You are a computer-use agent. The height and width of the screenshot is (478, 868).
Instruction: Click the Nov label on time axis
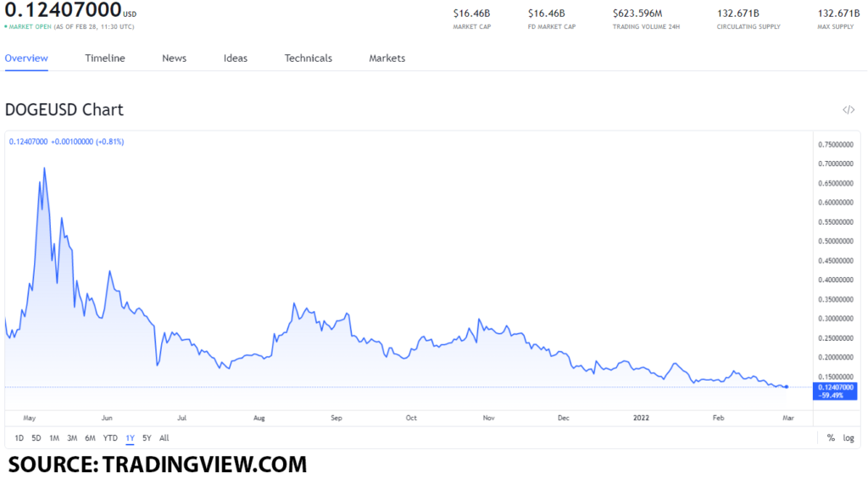(x=488, y=418)
